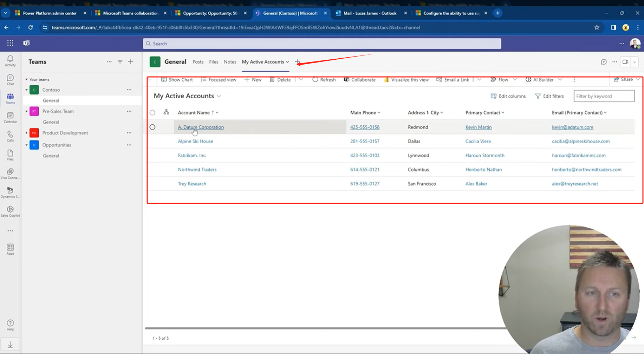Switch to the Posts tab
Image resolution: width=644 pixels, height=354 pixels.
(x=198, y=62)
